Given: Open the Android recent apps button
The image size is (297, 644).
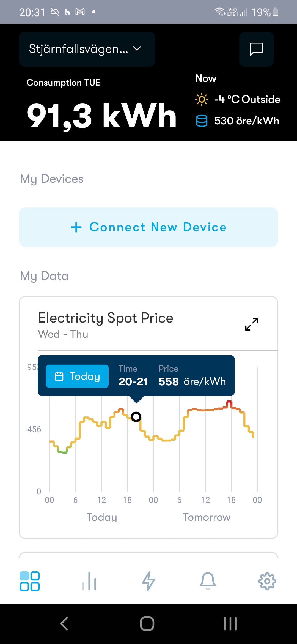Looking at the screenshot, I should 230,623.
